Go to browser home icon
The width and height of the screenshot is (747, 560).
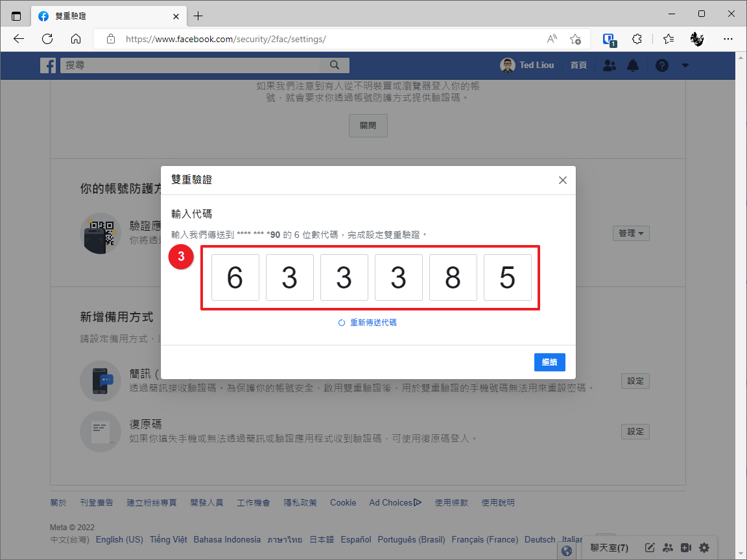pos(76,39)
